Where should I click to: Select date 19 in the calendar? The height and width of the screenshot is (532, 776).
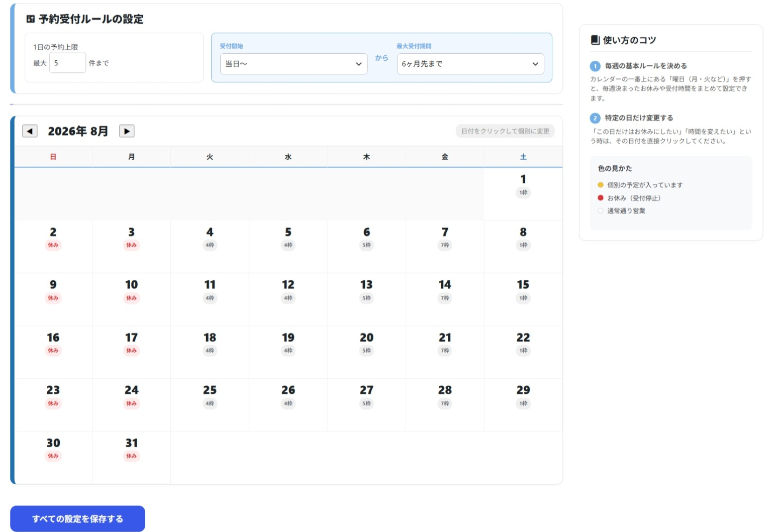288,352
